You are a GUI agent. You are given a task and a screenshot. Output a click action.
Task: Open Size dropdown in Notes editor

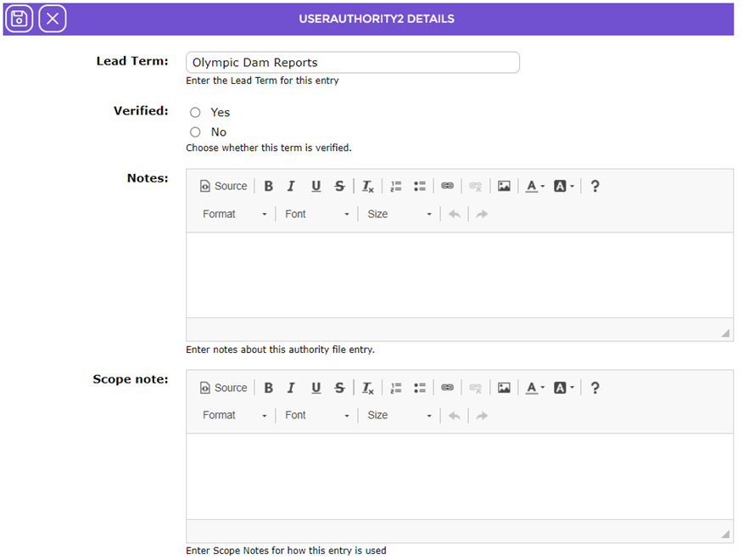click(399, 215)
